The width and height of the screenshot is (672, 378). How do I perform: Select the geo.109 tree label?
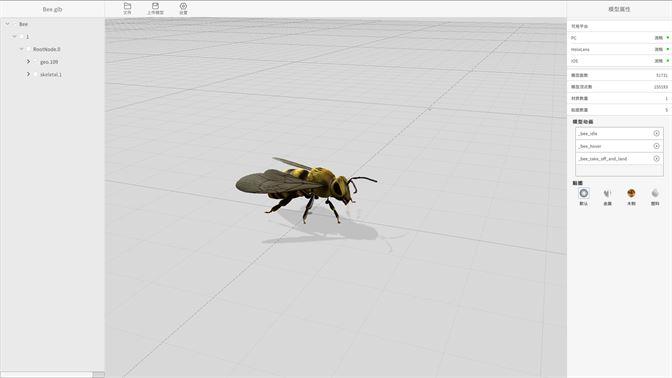[x=49, y=62]
